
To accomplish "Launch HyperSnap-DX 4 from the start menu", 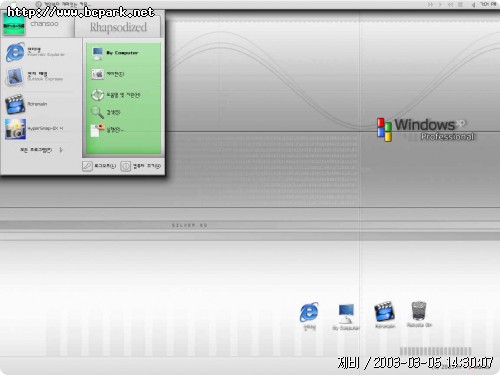I will 34,129.
